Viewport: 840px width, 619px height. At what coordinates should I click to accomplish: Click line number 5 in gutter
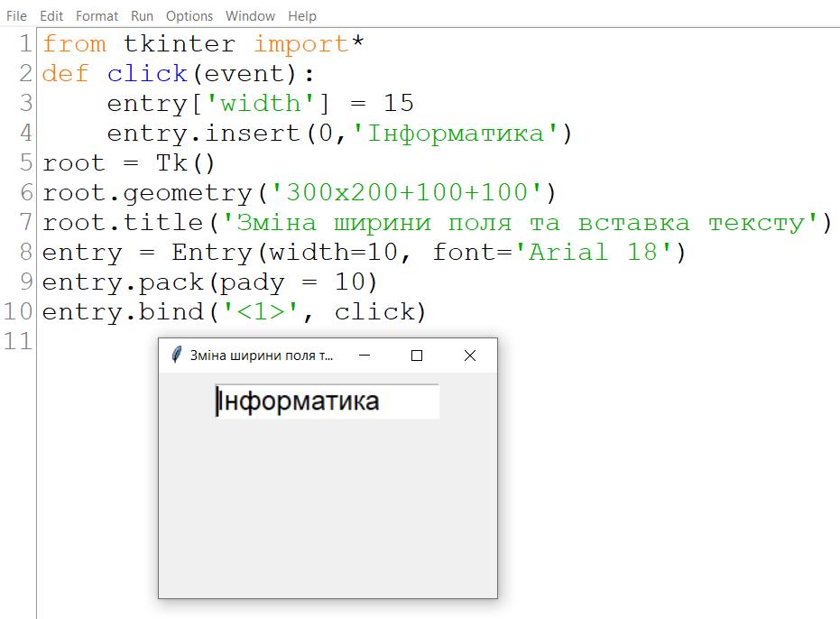click(26, 162)
